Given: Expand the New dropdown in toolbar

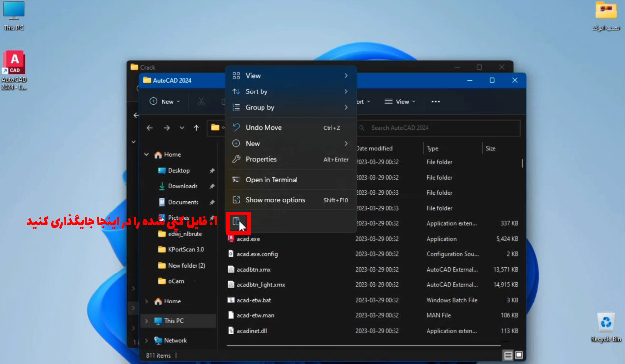Looking at the screenshot, I should (x=164, y=102).
